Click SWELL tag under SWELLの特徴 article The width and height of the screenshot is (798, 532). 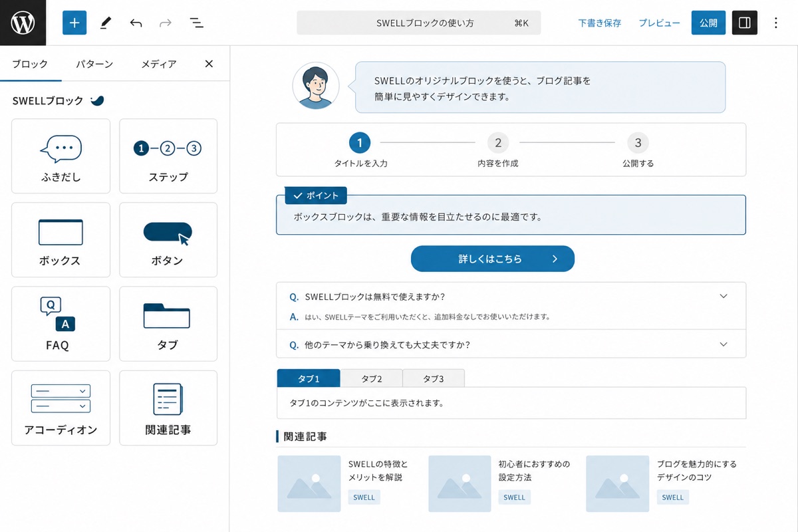pos(364,497)
